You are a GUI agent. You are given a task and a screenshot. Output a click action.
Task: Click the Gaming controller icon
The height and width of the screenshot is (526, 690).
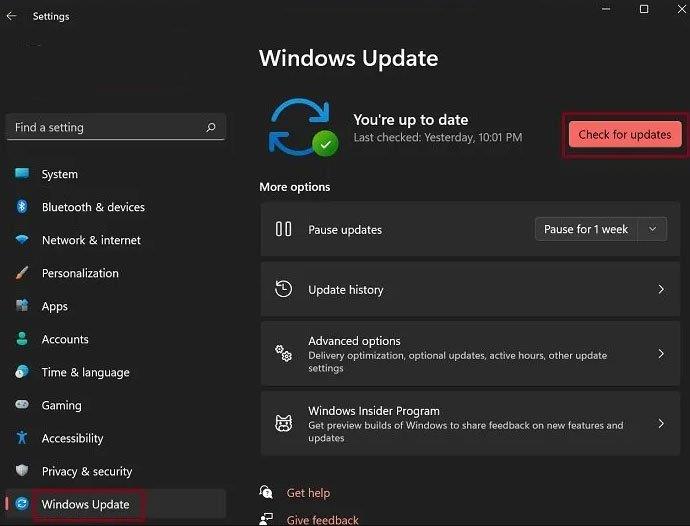[22, 405]
